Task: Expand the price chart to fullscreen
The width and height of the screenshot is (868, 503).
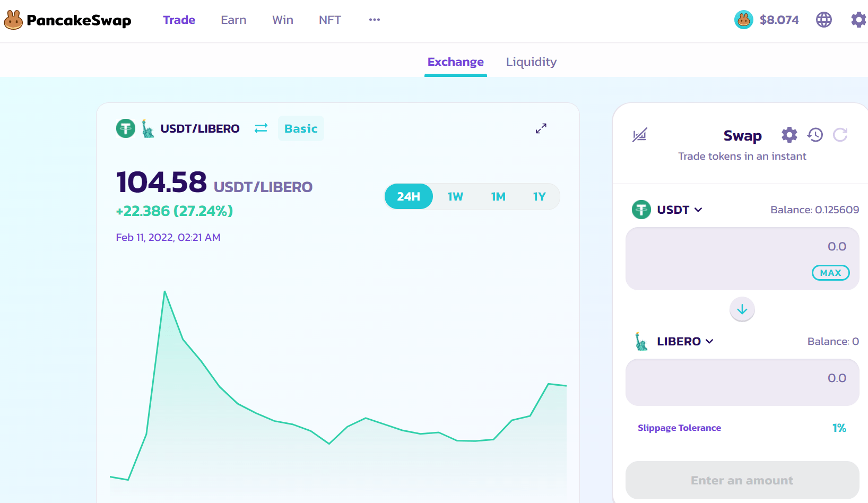Action: (541, 128)
